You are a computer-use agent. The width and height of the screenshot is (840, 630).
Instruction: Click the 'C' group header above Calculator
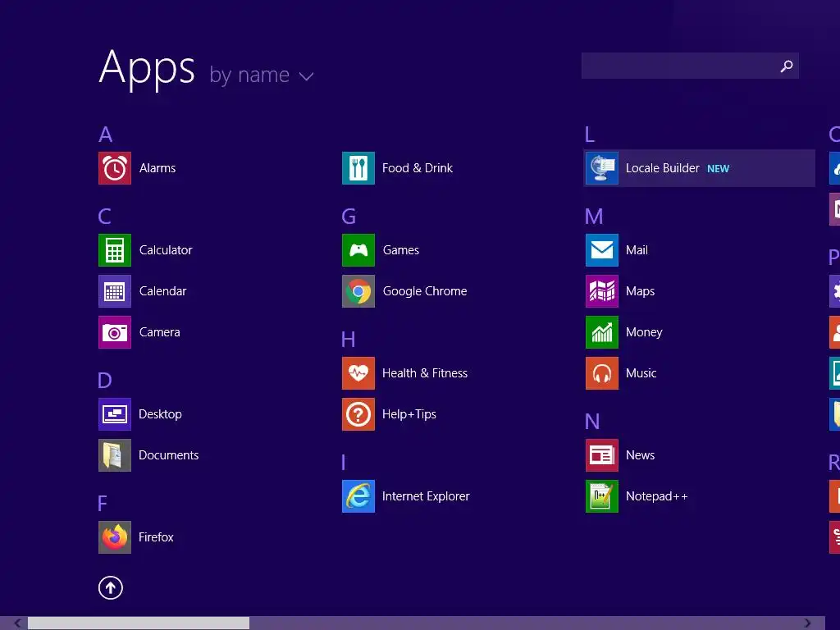coord(104,217)
